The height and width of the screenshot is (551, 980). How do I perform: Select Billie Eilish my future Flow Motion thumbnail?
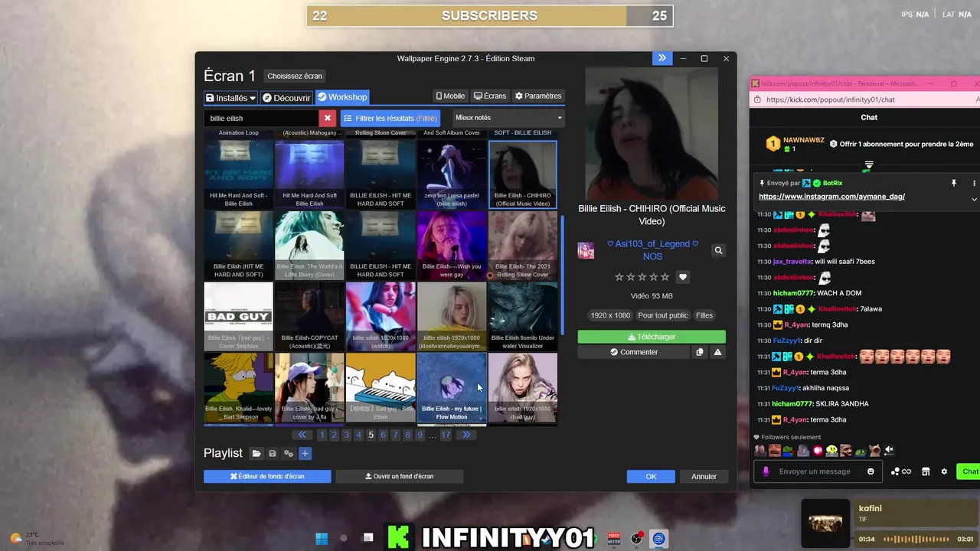(x=452, y=387)
